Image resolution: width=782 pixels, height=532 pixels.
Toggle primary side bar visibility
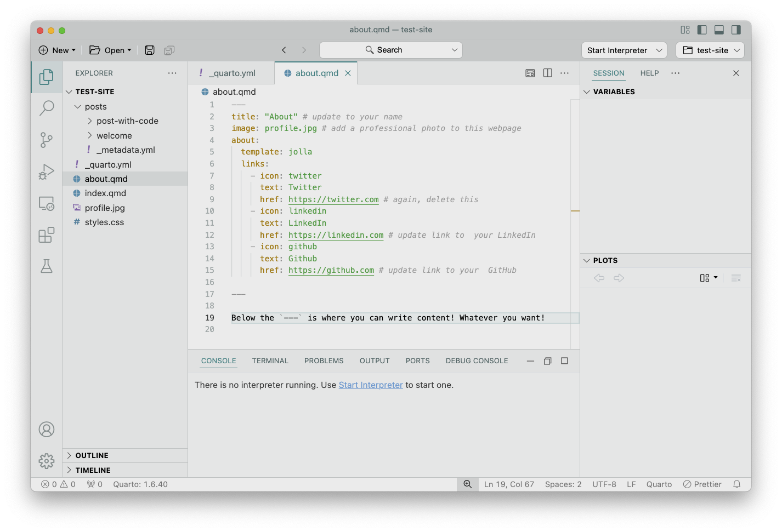tap(702, 30)
